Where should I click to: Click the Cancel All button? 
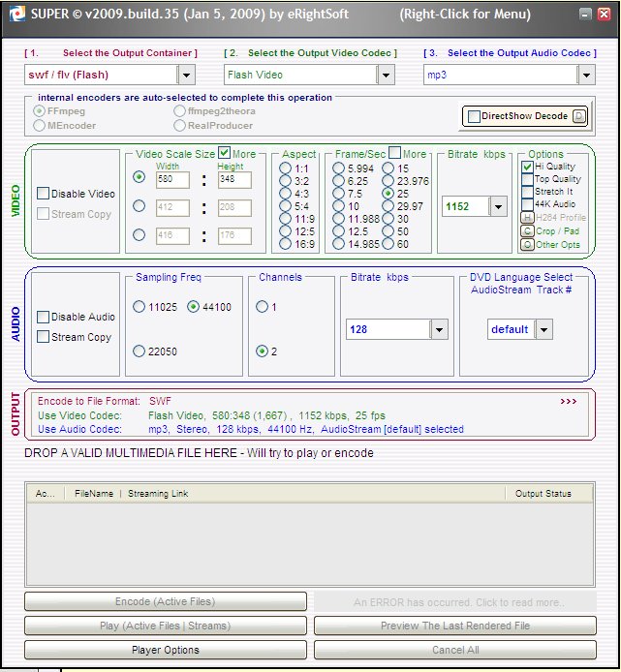coord(455,650)
